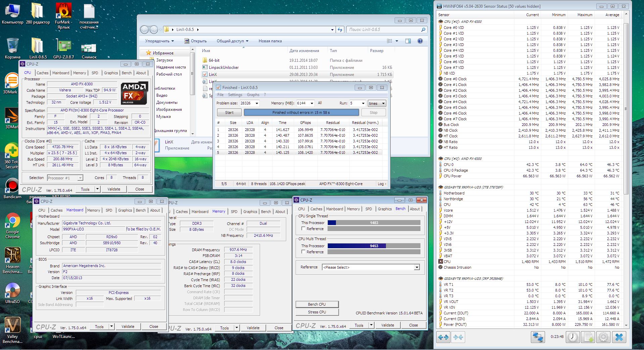Click HWiNFO logging sheet icon

588,337
